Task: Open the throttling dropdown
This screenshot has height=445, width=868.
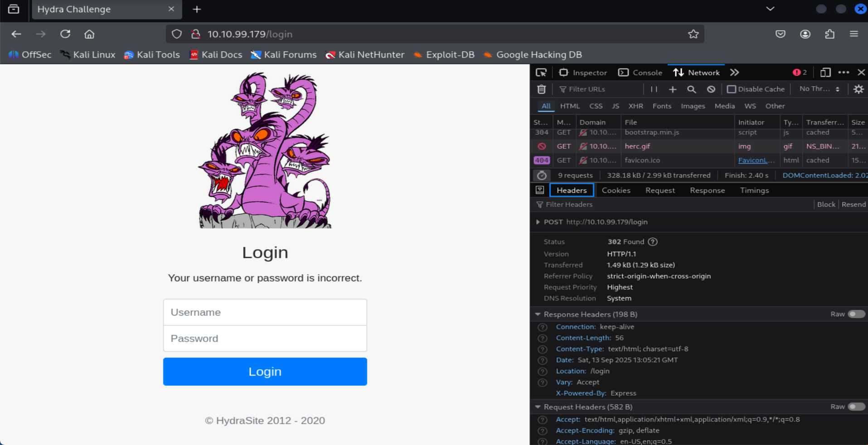Action: (x=820, y=89)
